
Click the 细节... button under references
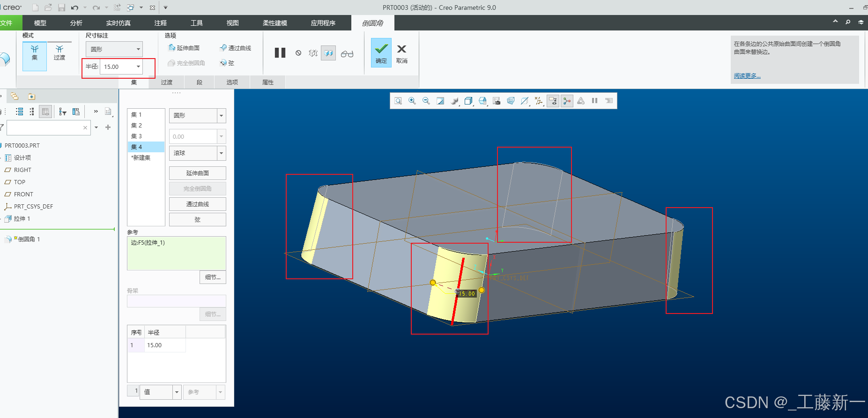(x=213, y=277)
